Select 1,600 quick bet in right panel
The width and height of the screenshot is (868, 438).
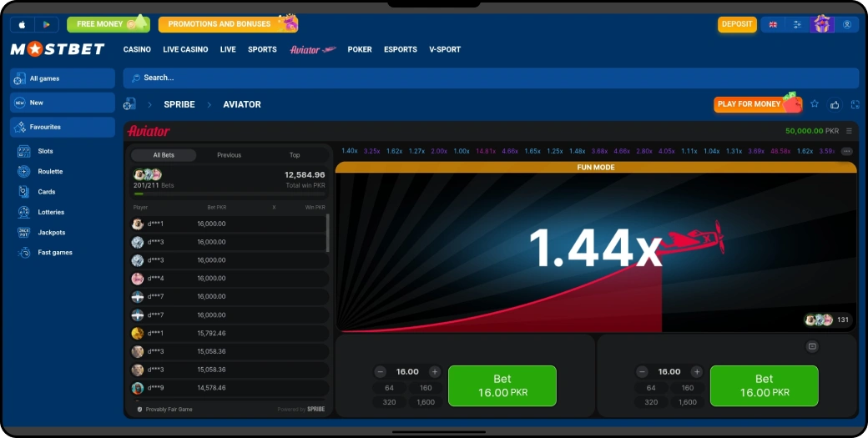click(x=688, y=402)
